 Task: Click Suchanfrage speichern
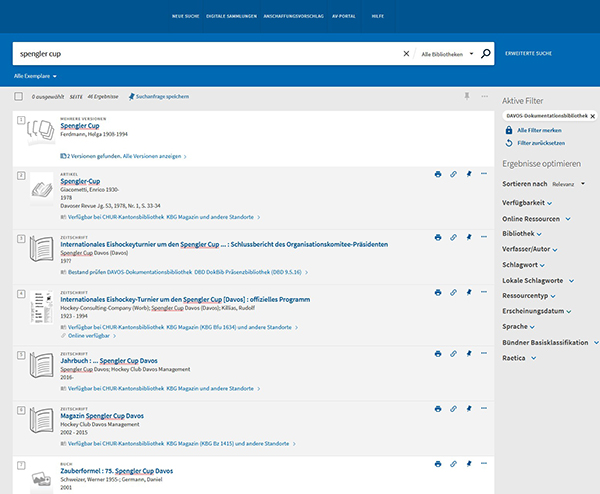(x=158, y=96)
